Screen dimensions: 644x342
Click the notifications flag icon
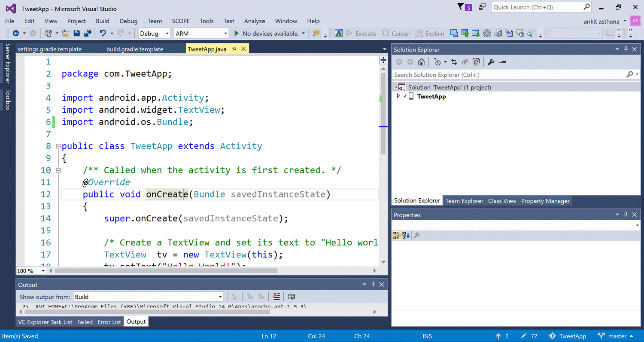pos(461,7)
